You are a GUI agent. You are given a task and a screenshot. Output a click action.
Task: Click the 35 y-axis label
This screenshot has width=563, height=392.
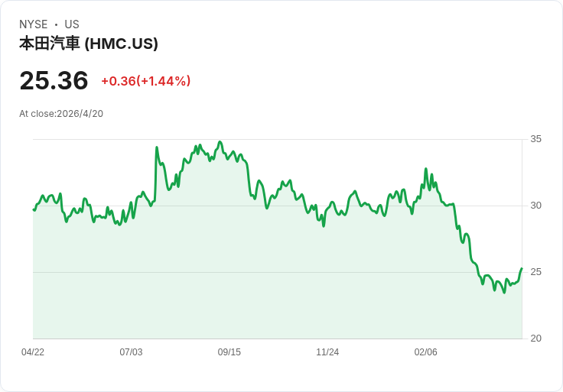coord(535,139)
